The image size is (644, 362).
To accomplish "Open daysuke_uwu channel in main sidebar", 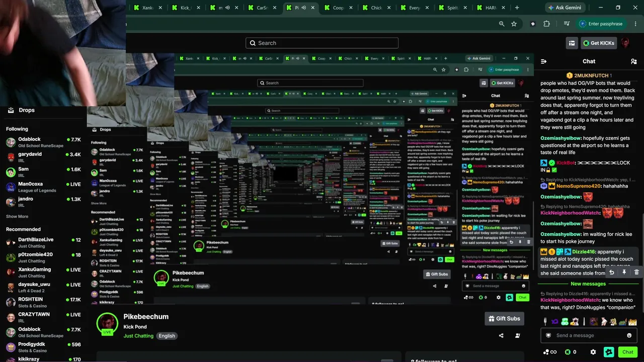I will point(43,288).
